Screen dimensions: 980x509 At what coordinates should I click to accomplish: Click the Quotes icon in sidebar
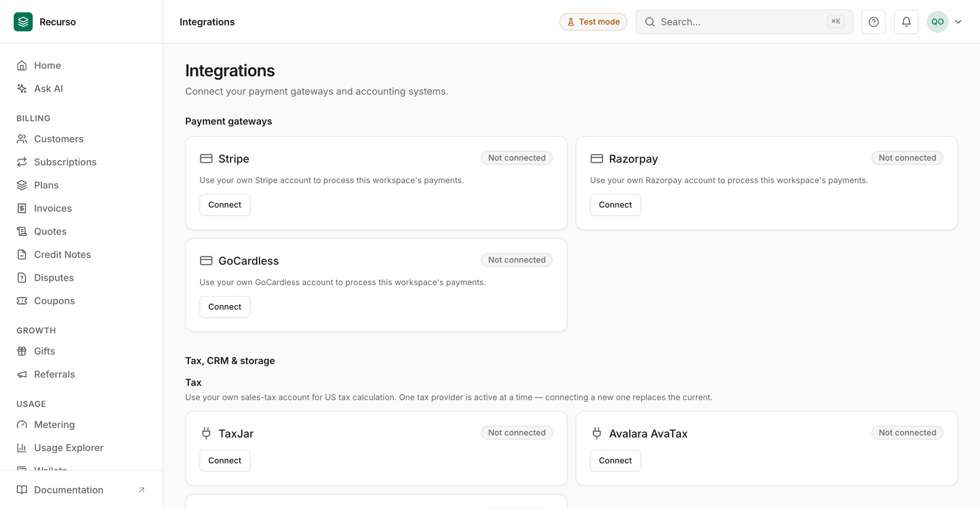pyautogui.click(x=22, y=231)
